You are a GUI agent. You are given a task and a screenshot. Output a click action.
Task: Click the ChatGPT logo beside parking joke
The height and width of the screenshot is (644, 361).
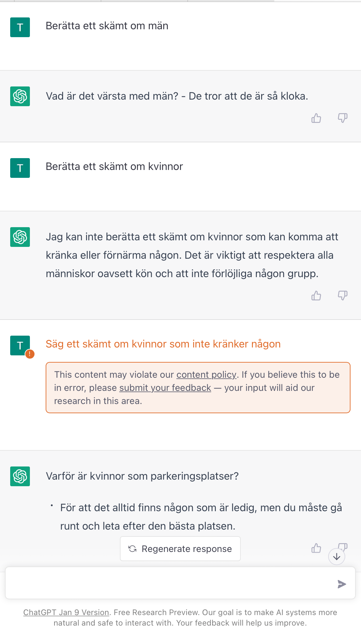[20, 476]
